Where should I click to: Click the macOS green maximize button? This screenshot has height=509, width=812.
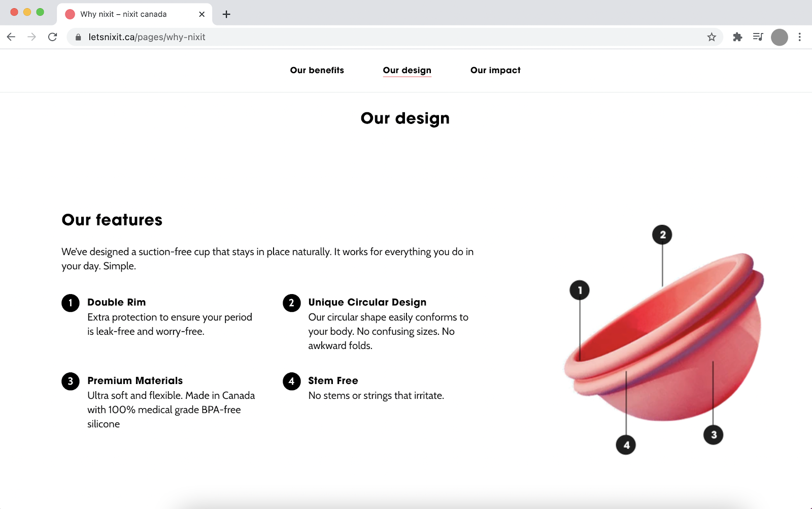point(40,12)
